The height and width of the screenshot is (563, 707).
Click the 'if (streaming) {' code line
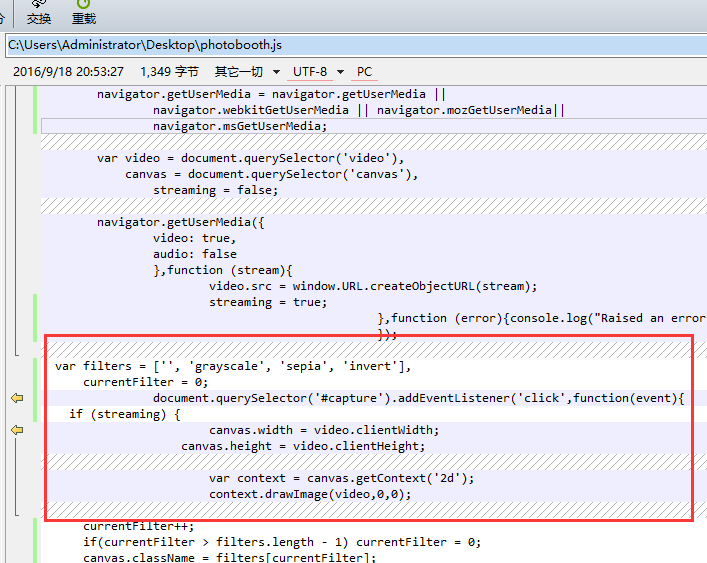(125, 414)
